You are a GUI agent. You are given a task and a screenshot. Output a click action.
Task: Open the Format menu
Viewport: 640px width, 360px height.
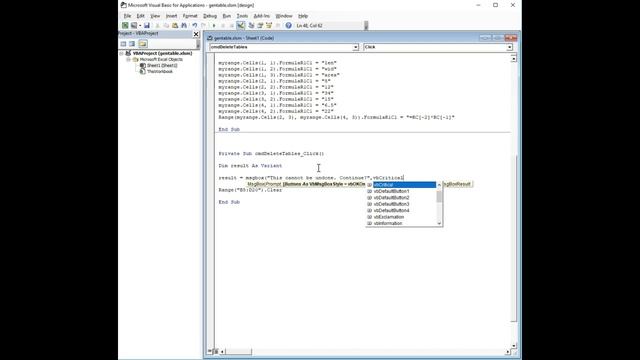(x=190, y=16)
